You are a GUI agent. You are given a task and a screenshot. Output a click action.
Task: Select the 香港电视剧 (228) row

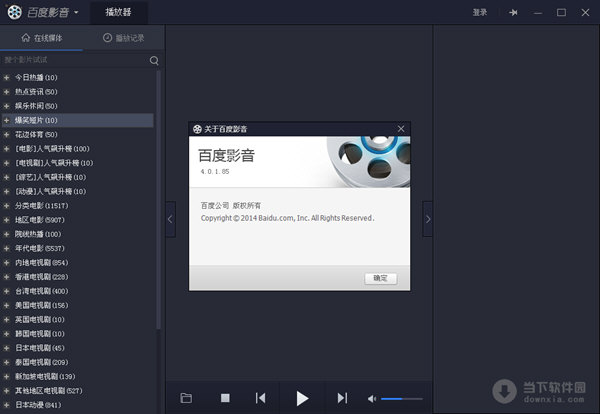coord(78,277)
